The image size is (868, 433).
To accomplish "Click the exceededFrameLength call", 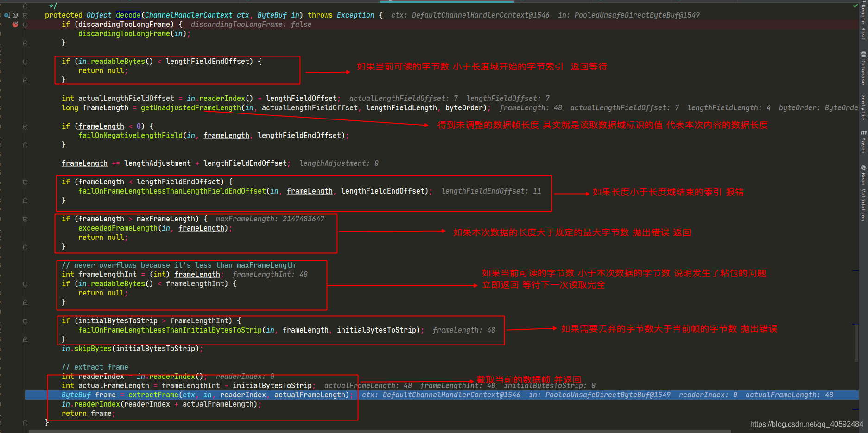I will [x=118, y=228].
